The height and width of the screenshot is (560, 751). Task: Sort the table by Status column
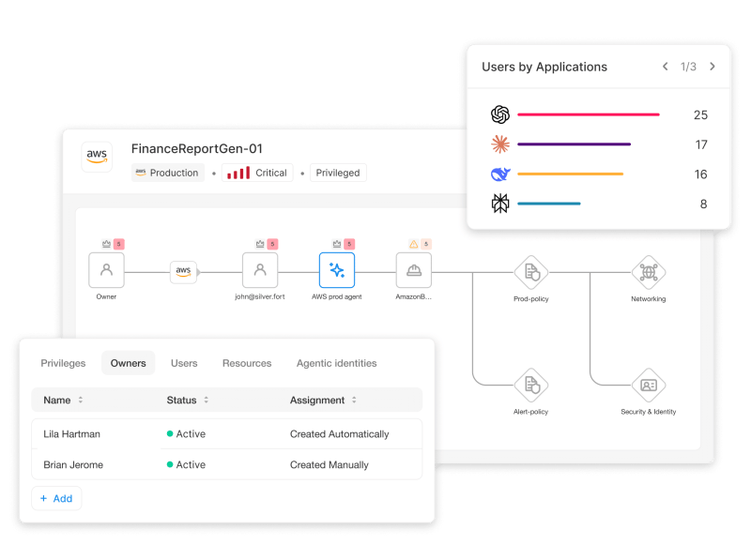click(206, 400)
